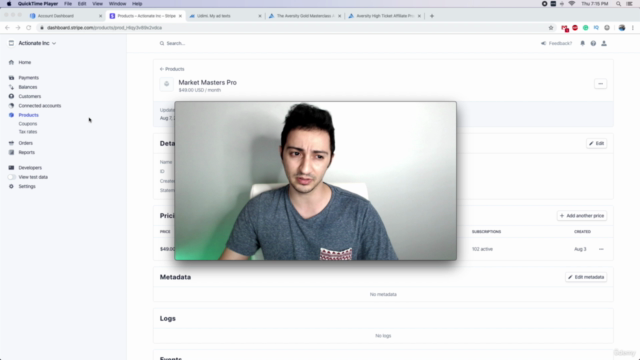Screen dimensions: 640x360
Task: Click the Market Masters Pro title
Action: point(207,82)
